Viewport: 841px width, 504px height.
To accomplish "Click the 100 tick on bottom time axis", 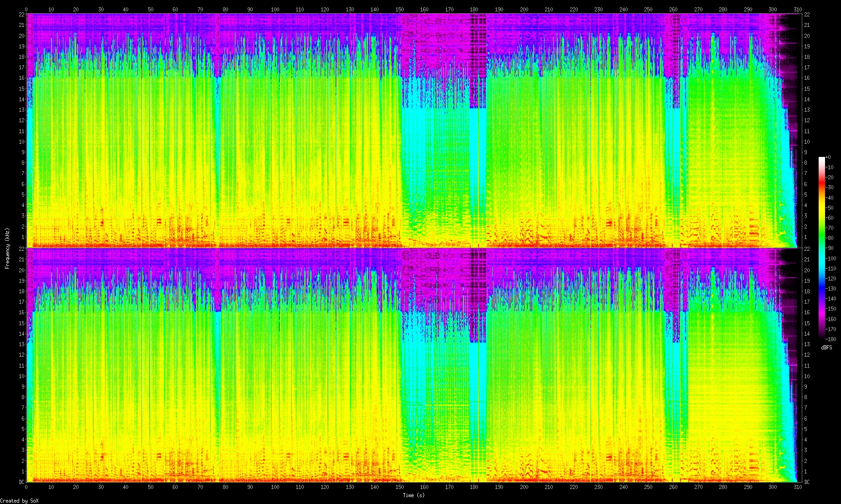I will pos(275,487).
